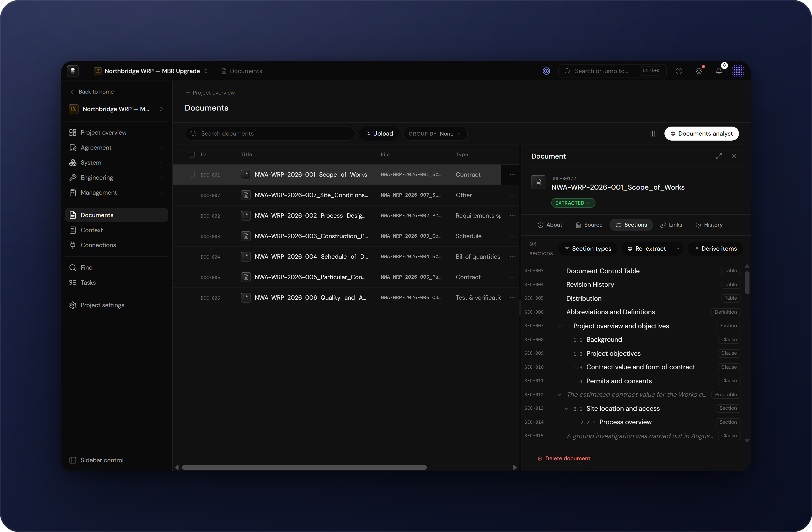Click Back to home
This screenshot has height=532, width=812.
click(x=92, y=92)
